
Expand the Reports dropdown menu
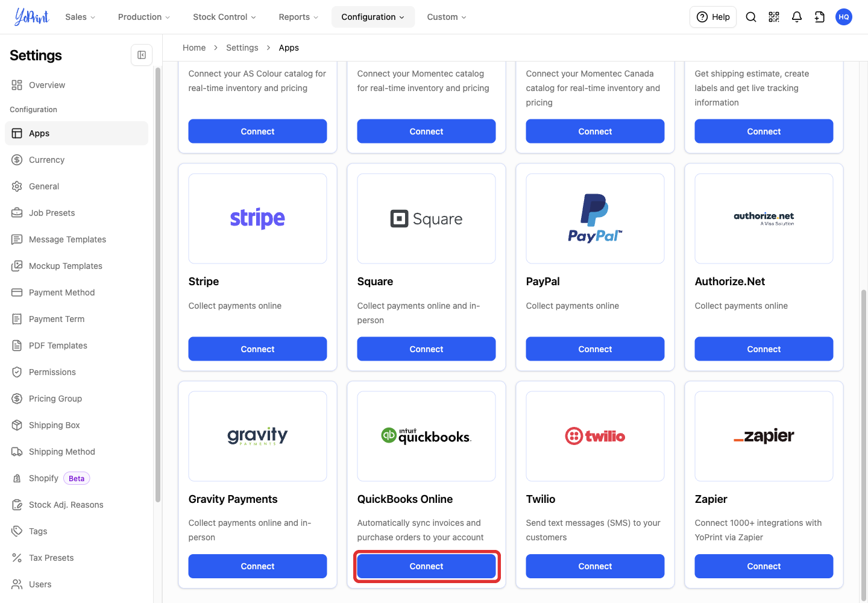298,17
